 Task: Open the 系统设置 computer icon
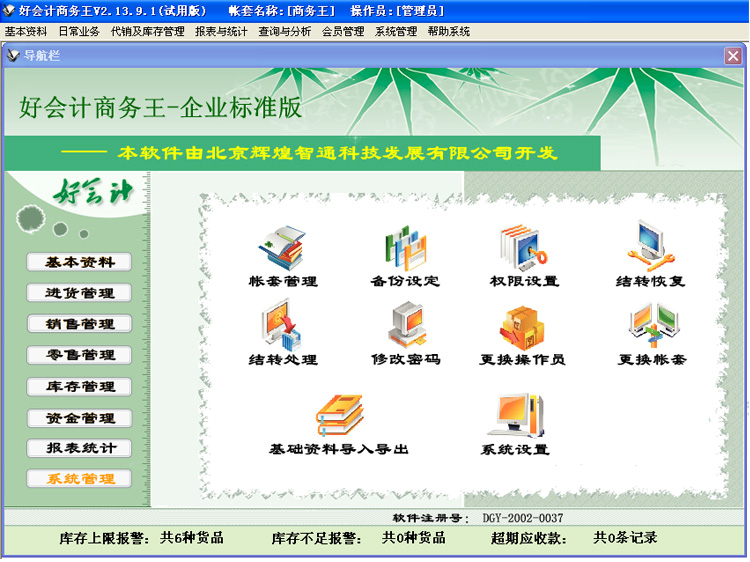point(517,415)
